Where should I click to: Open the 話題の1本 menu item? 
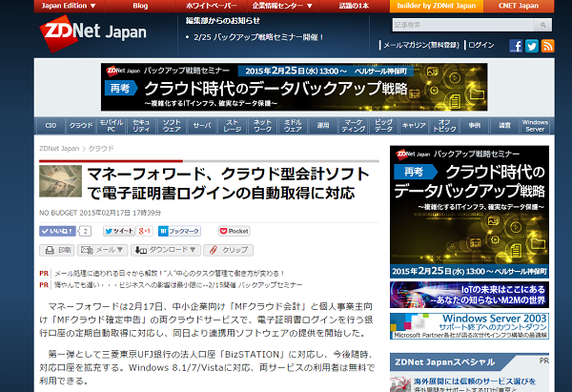(355, 6)
